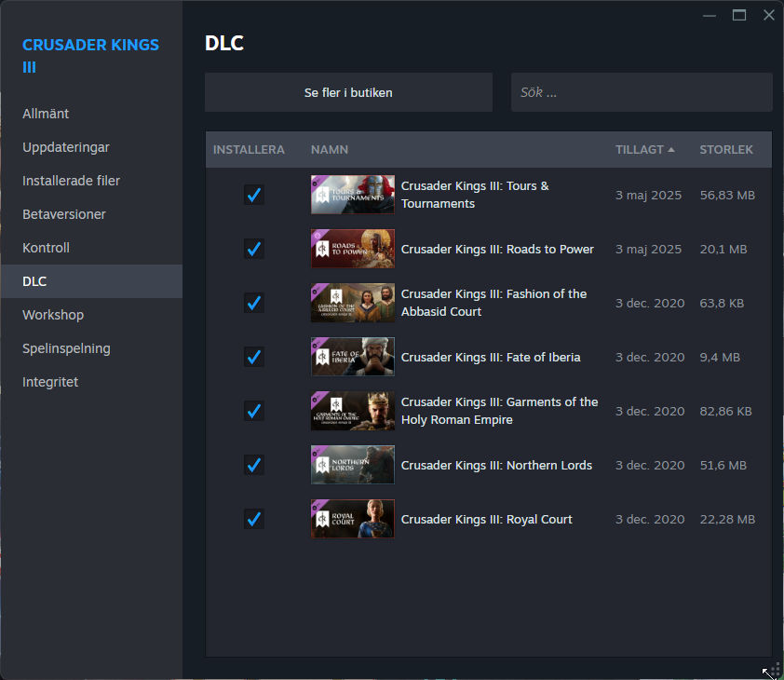Uncheck Northern Lords install checkbox
Image resolution: width=784 pixels, height=680 pixels.
tap(254, 465)
